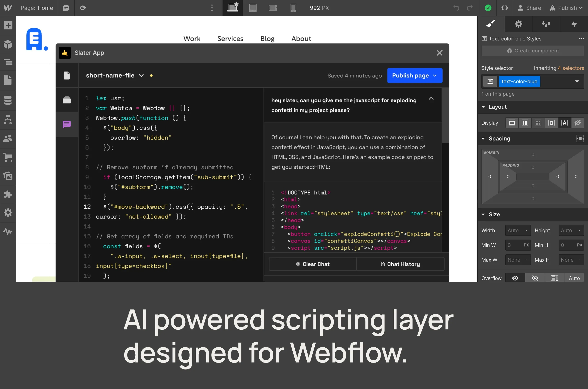
Task: Open the Assets panel
Action: 8,176
